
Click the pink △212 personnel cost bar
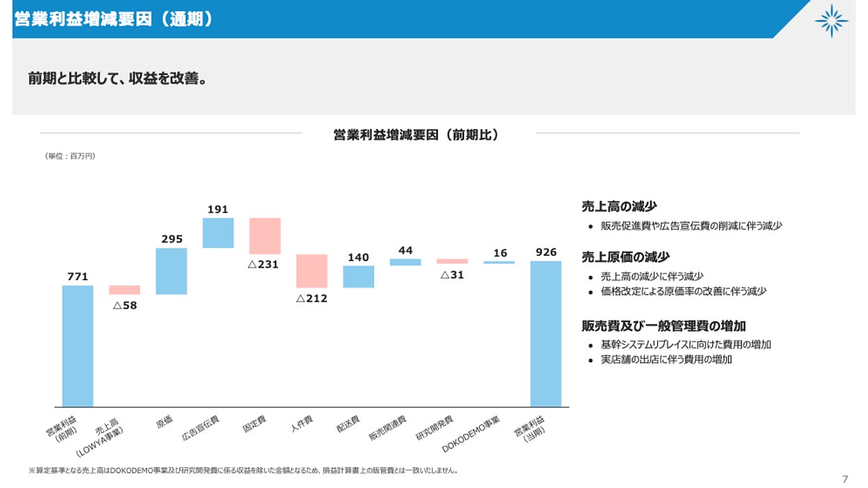click(x=312, y=271)
